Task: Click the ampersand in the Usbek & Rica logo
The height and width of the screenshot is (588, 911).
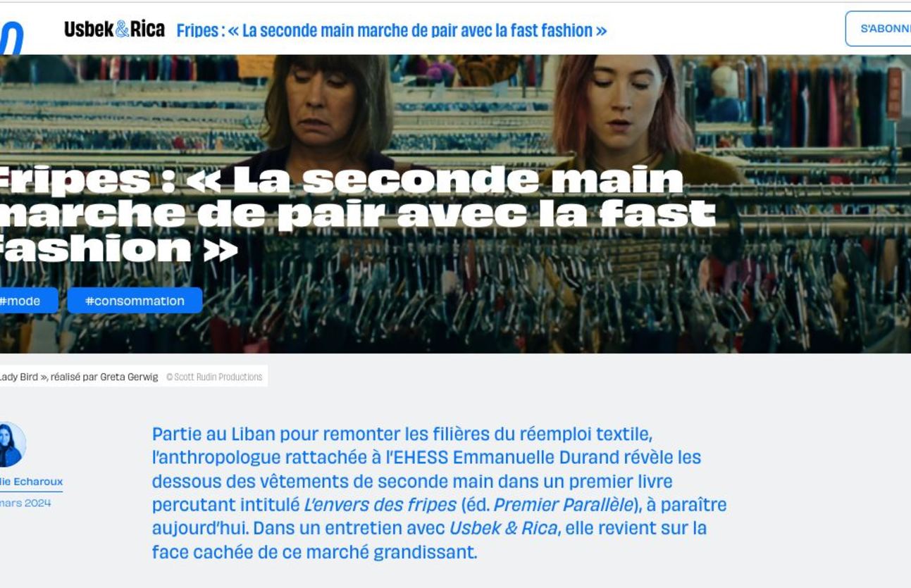Action: (x=123, y=30)
